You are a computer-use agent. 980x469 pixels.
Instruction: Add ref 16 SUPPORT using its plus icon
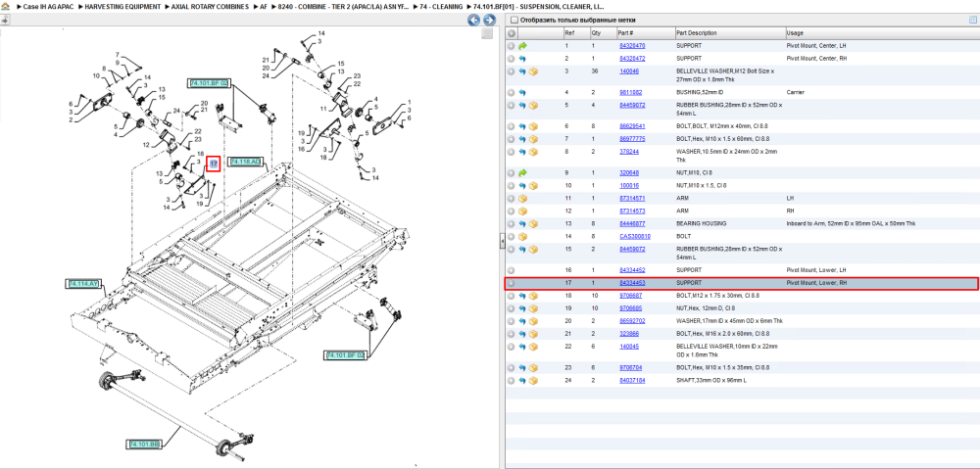[512, 270]
